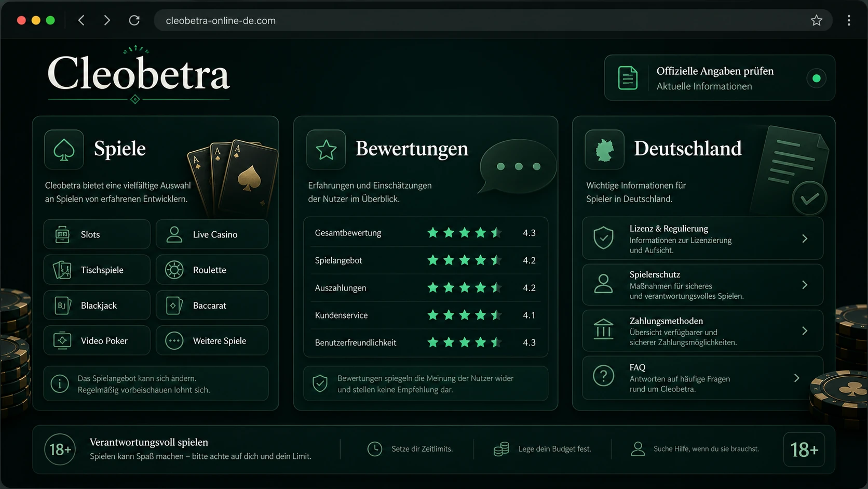The image size is (868, 489).
Task: Click the Gesamtbewertung star rating
Action: [464, 233]
